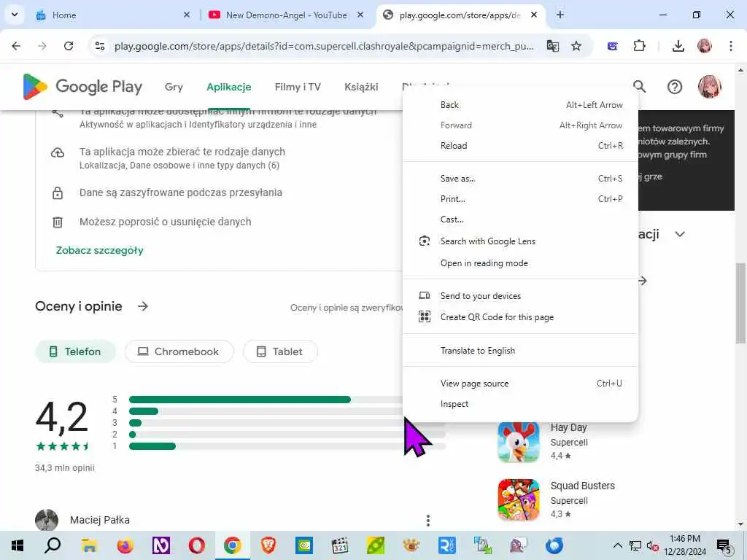
Task: Switch to New Demono-Angel YouTube tab
Action: pyautogui.click(x=286, y=15)
